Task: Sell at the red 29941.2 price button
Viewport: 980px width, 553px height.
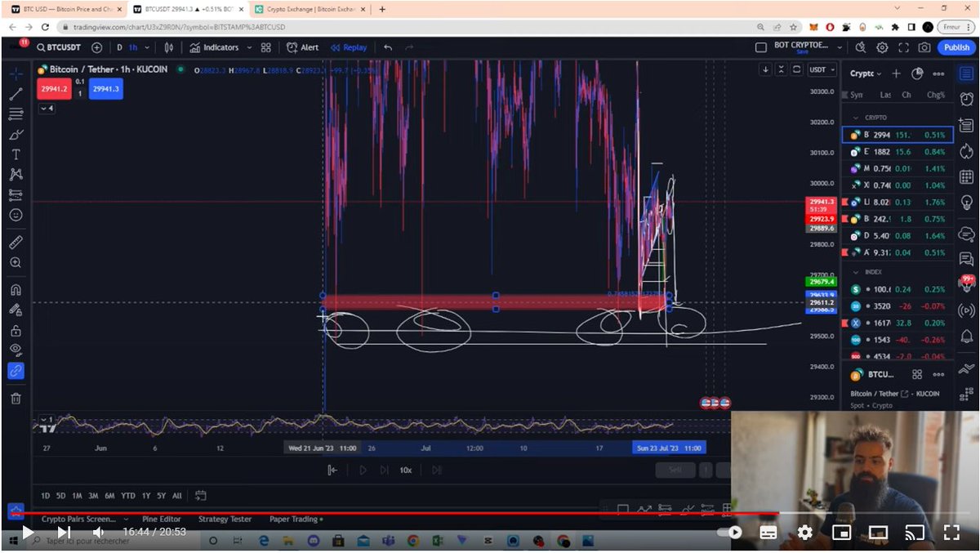Action: (54, 89)
